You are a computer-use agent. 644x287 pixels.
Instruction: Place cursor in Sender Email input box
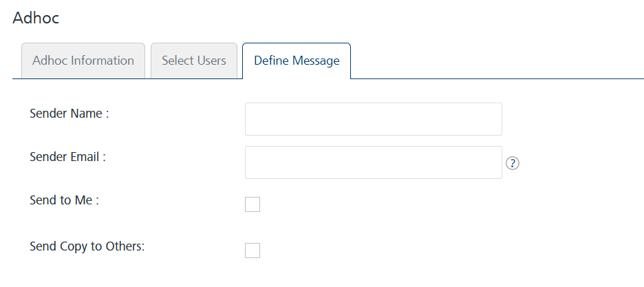[373, 162]
